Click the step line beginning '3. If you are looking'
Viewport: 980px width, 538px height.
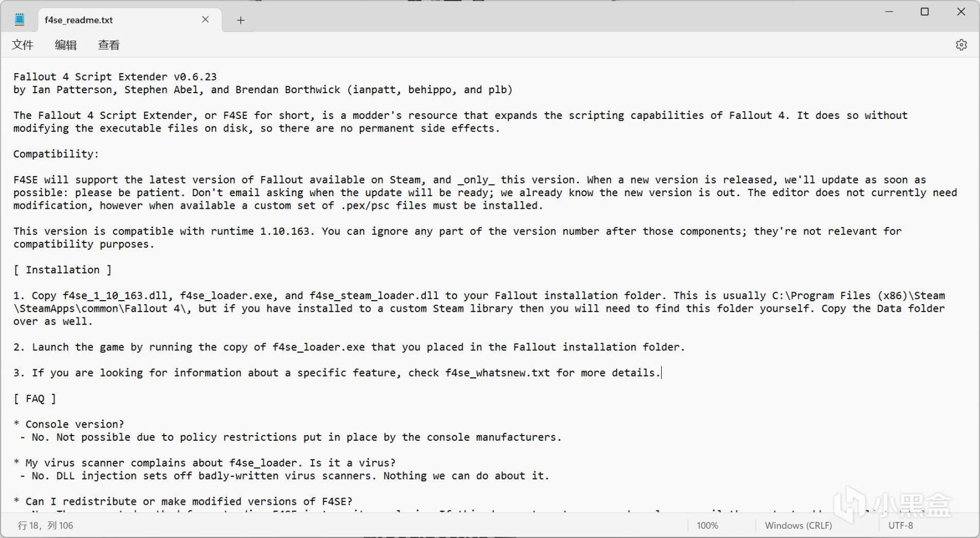tap(337, 373)
